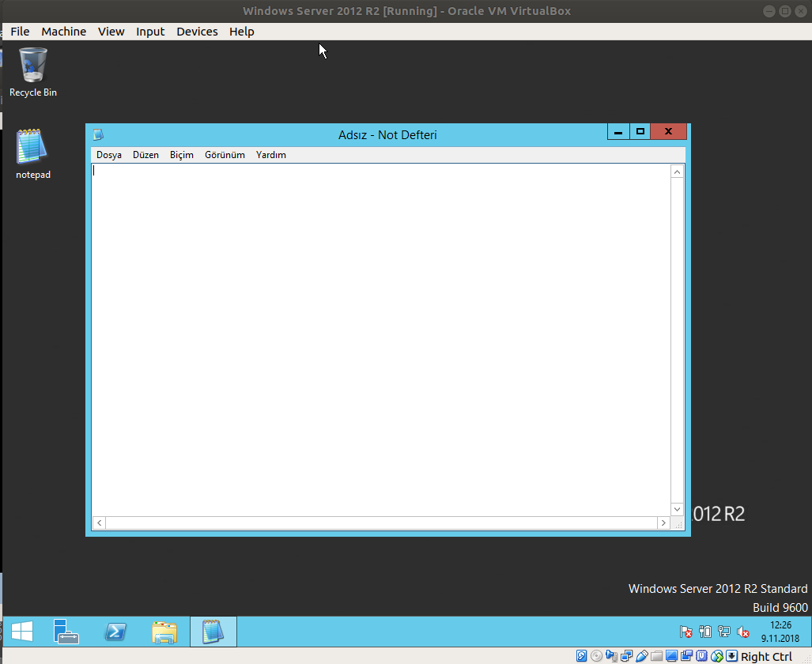The height and width of the screenshot is (664, 812).
Task: Open the Biçim menu
Action: click(x=182, y=155)
